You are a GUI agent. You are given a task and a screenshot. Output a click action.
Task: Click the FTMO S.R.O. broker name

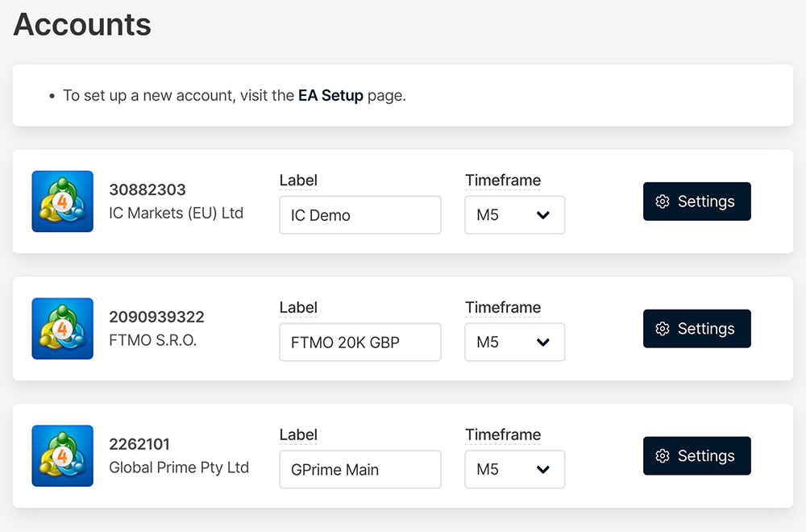pyautogui.click(x=153, y=340)
